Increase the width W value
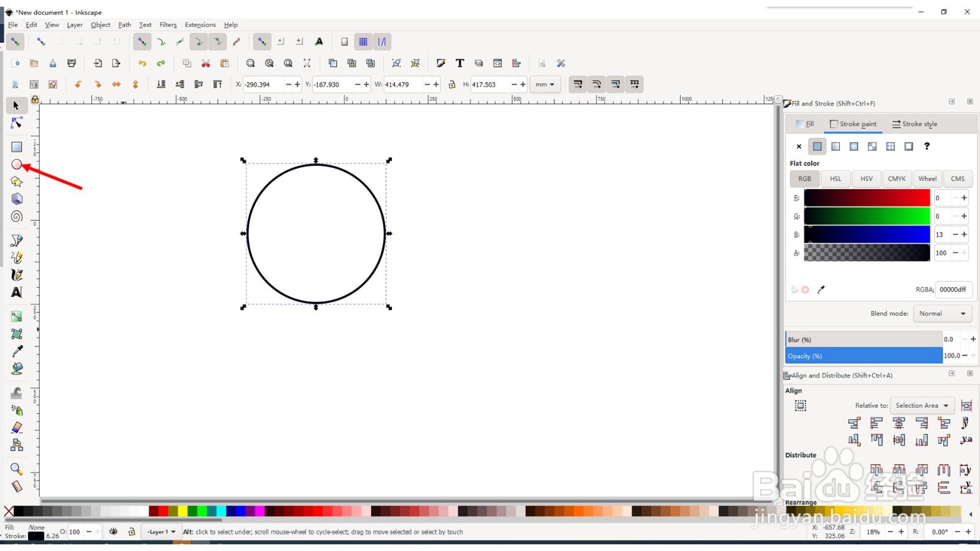Image resolution: width=980 pixels, height=551 pixels. (436, 84)
